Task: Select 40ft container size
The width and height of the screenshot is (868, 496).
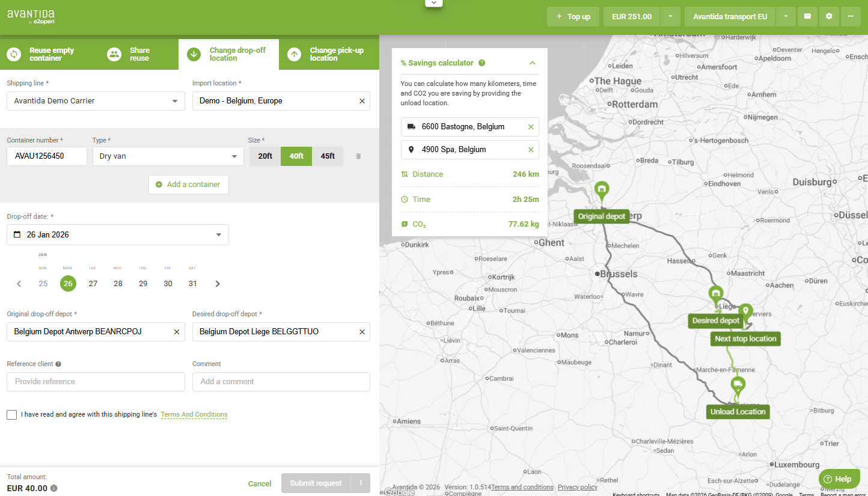Action: 296,156
